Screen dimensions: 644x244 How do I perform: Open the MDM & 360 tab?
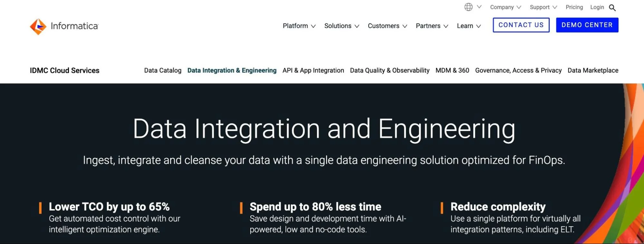tap(452, 70)
